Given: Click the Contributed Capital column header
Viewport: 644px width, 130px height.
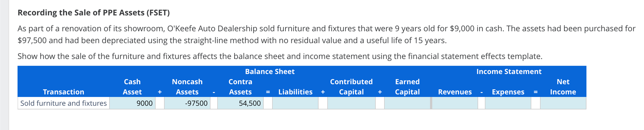Looking at the screenshot, I should pos(351,87).
